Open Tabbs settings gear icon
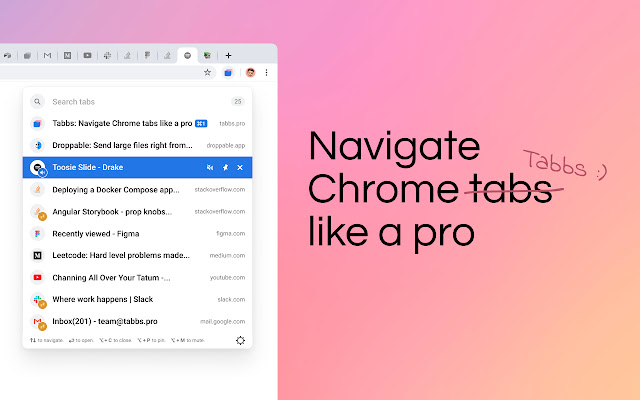 click(x=240, y=340)
